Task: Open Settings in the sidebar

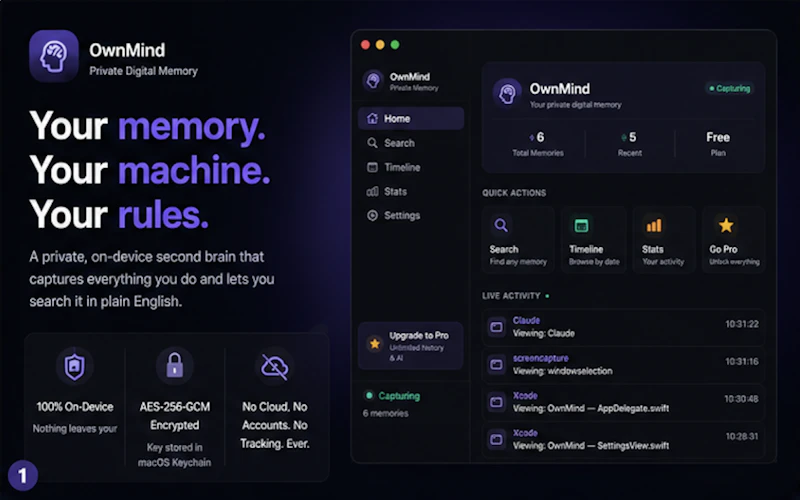Action: click(x=411, y=215)
